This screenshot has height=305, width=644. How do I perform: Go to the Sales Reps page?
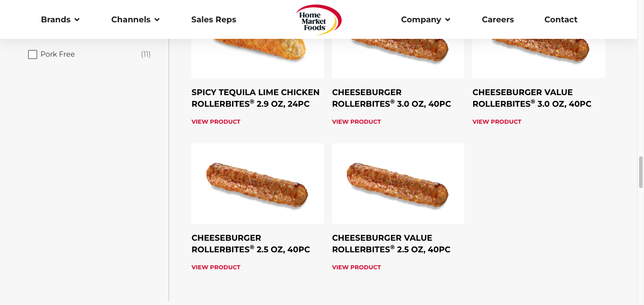click(x=213, y=20)
